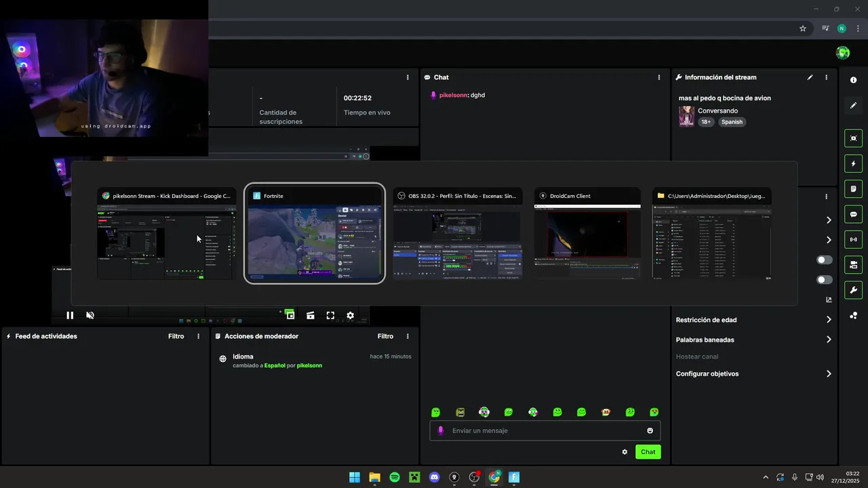Show hidden system tray icons
The width and height of the screenshot is (868, 488).
coord(766,477)
